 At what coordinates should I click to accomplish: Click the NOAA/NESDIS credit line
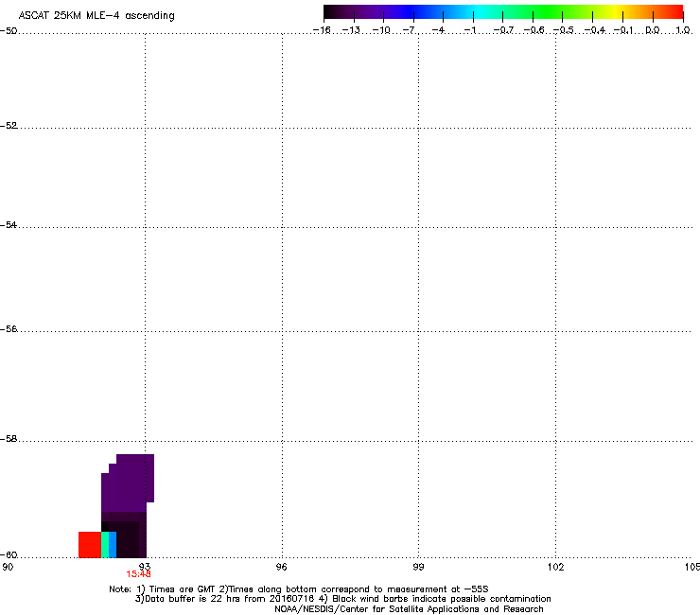(x=409, y=609)
